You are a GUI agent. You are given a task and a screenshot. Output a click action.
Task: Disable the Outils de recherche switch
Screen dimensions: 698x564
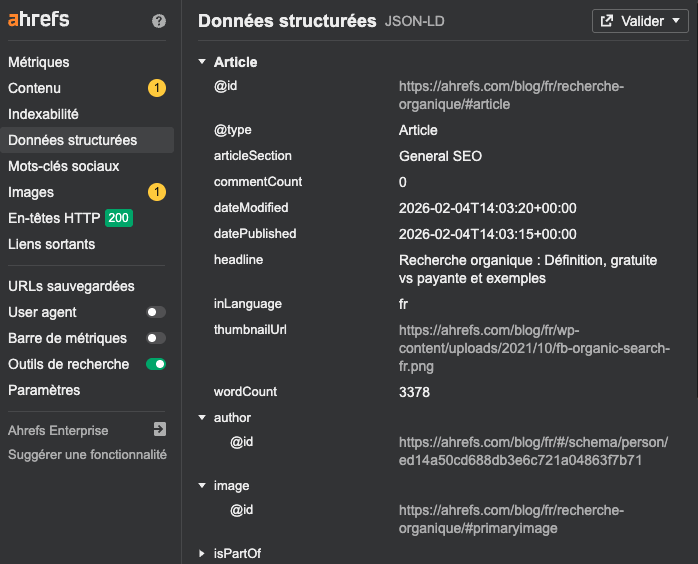click(x=156, y=364)
